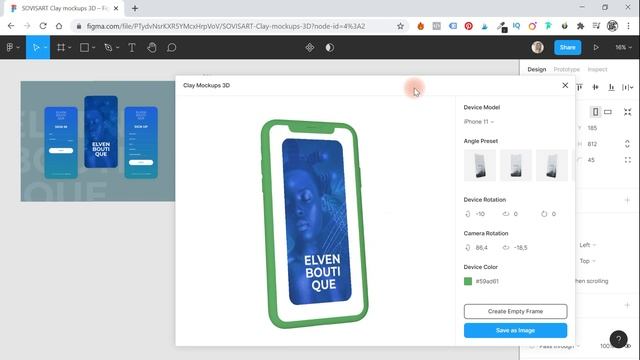Edit the height field 812
This screenshot has width=640, height=360.
click(592, 144)
